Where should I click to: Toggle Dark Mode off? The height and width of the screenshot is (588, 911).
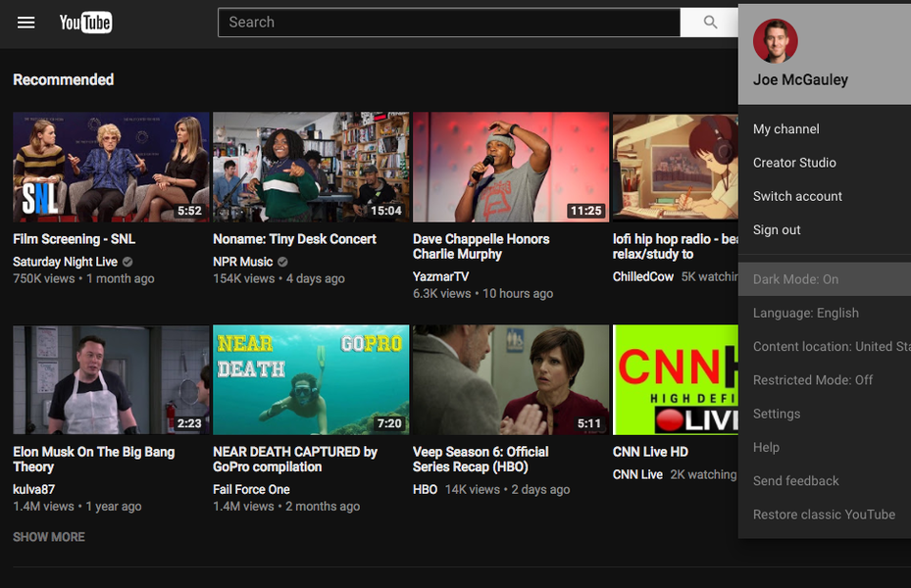[x=796, y=278]
